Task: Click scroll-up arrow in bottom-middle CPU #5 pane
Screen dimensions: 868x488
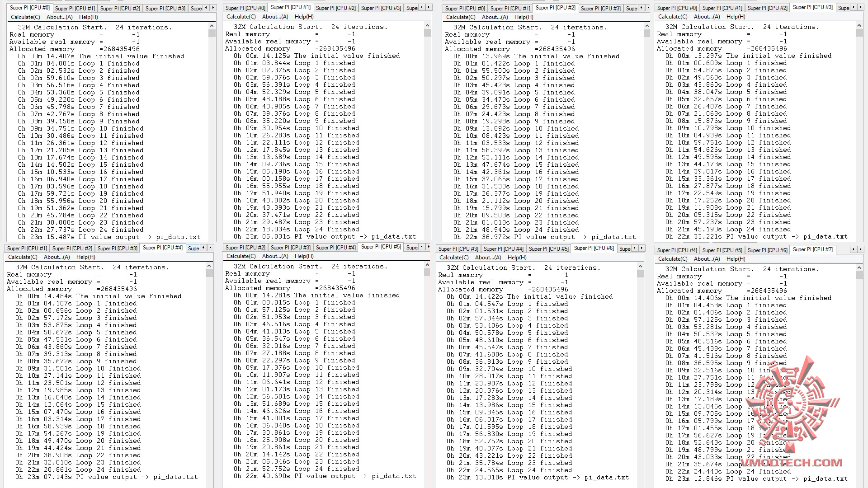Action: [x=427, y=265]
